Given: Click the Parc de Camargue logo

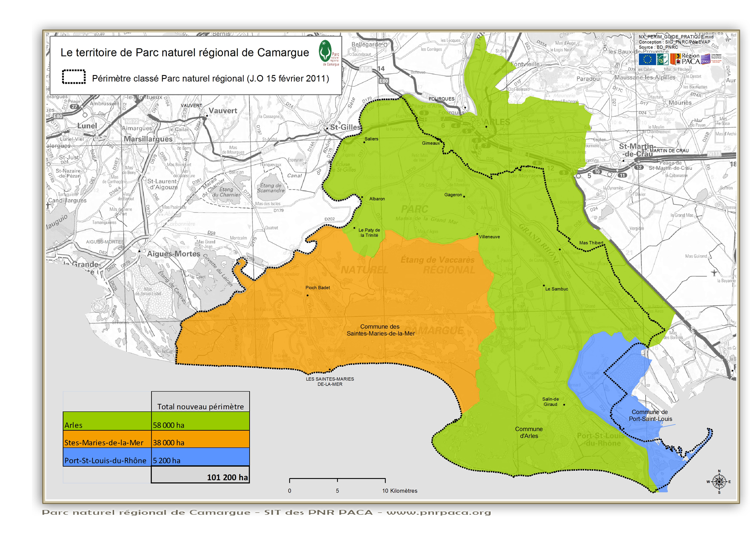Looking at the screenshot, I should [x=327, y=53].
